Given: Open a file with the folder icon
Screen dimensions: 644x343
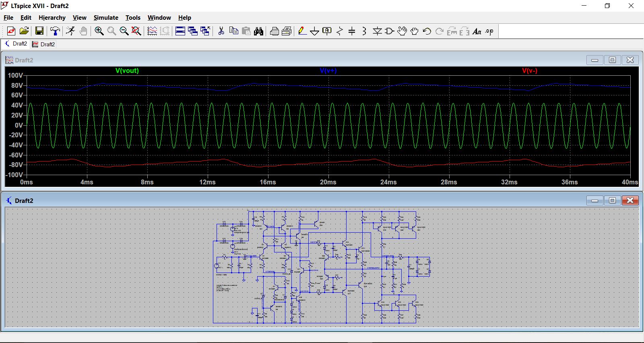Looking at the screenshot, I should (x=24, y=31).
